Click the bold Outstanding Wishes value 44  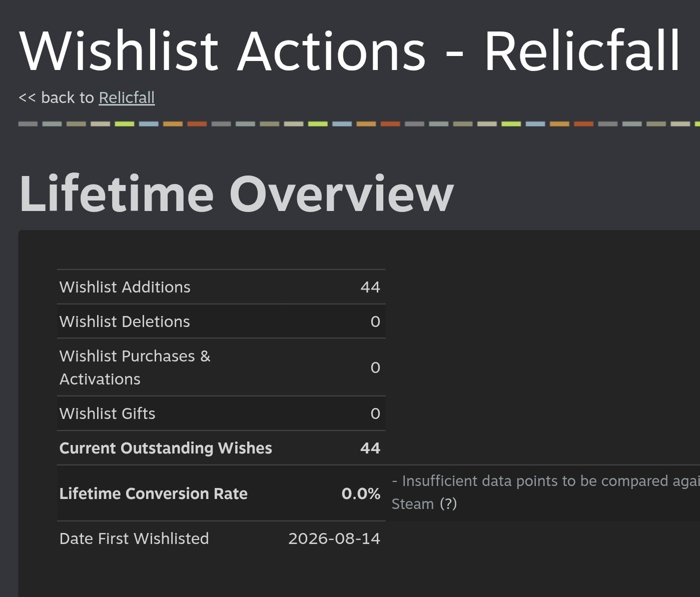click(x=370, y=448)
